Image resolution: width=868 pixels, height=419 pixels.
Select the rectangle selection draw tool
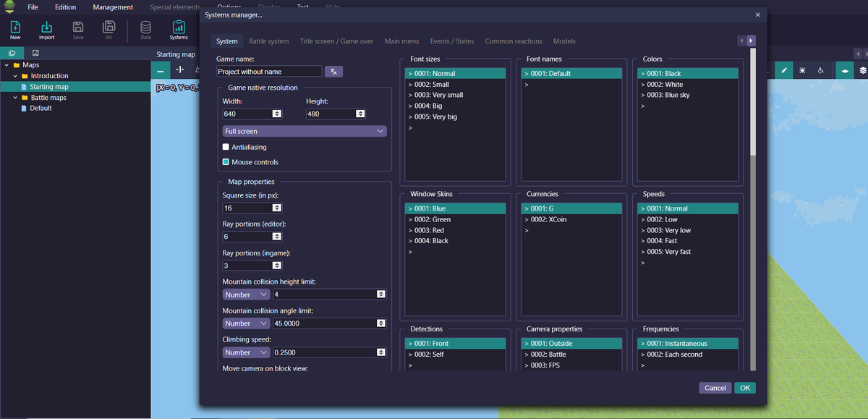[x=803, y=70]
